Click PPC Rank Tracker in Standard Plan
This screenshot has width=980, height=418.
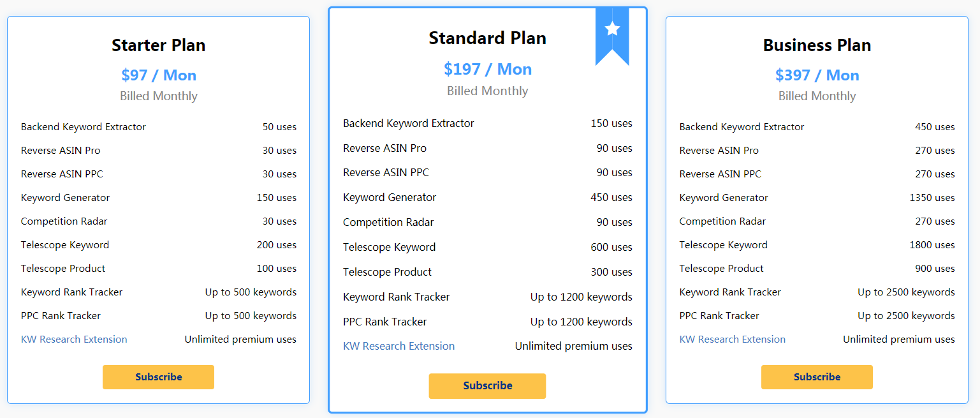point(384,322)
